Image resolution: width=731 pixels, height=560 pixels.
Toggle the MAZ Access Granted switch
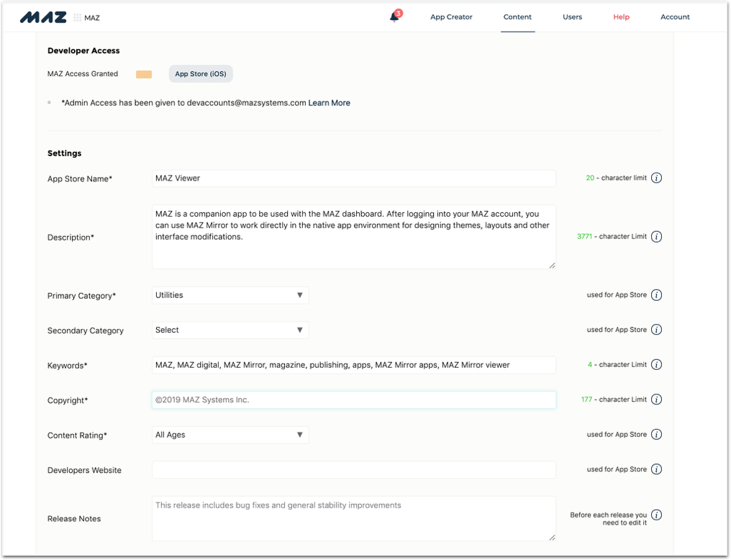pyautogui.click(x=144, y=75)
